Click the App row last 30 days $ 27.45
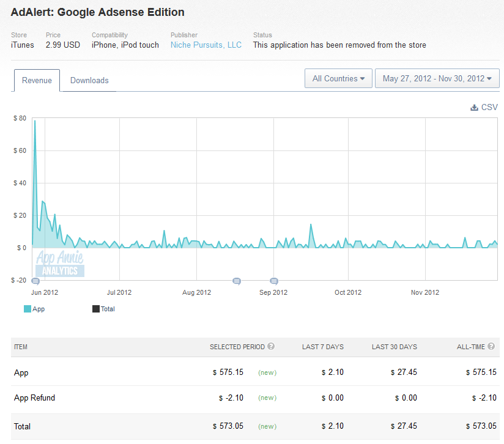Screen dimensions: 504x444 click(x=404, y=372)
